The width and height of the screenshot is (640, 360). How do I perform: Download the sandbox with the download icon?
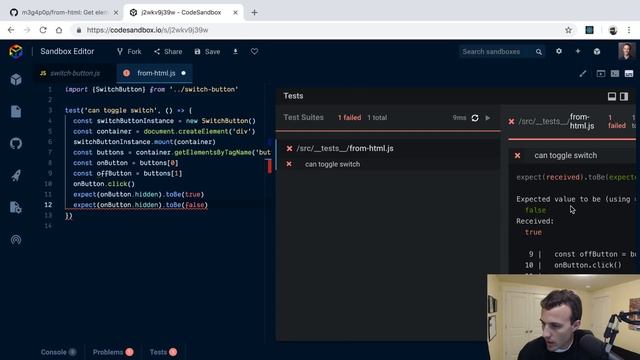(x=236, y=51)
